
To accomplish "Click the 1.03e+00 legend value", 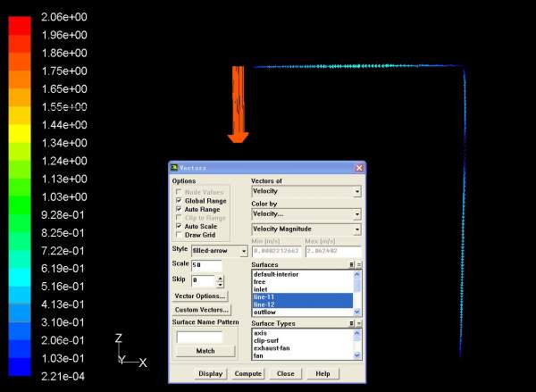I will click(x=64, y=196).
